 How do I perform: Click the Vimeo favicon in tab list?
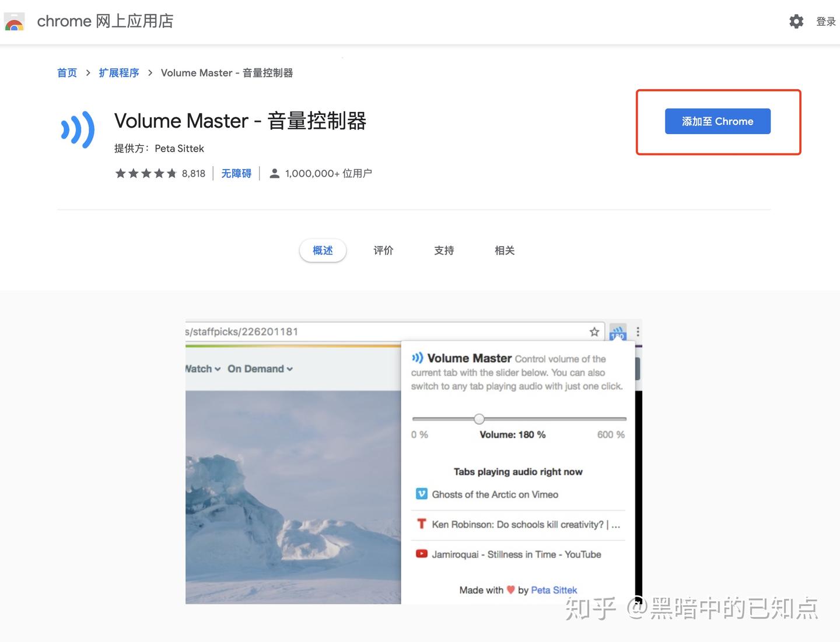pos(421,494)
